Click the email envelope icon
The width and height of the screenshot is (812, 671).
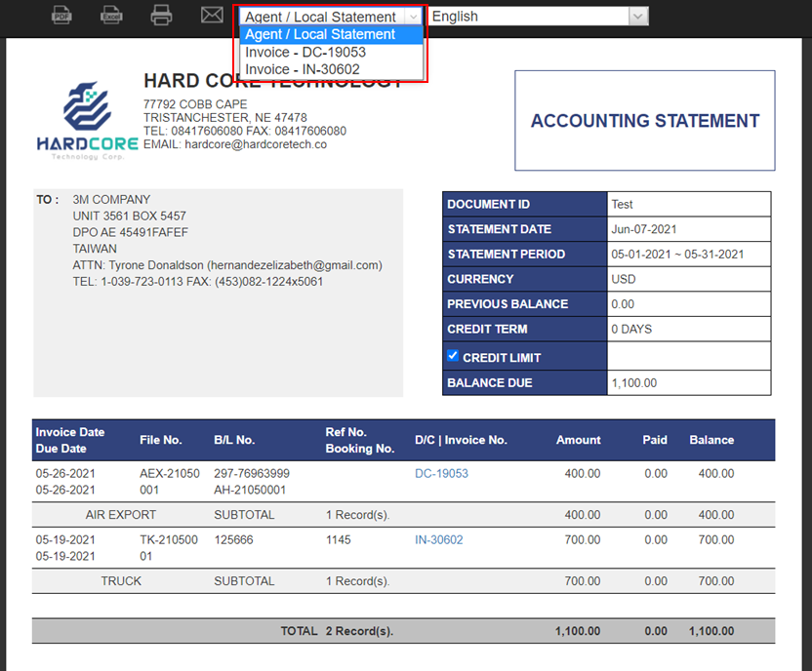pyautogui.click(x=212, y=15)
